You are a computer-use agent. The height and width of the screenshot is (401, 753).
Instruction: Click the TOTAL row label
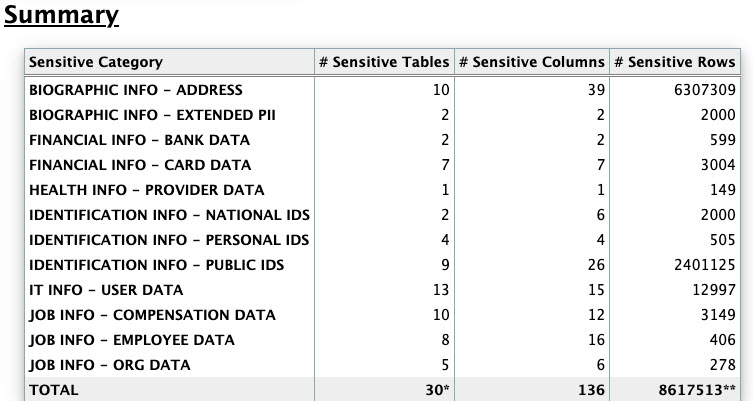point(54,390)
